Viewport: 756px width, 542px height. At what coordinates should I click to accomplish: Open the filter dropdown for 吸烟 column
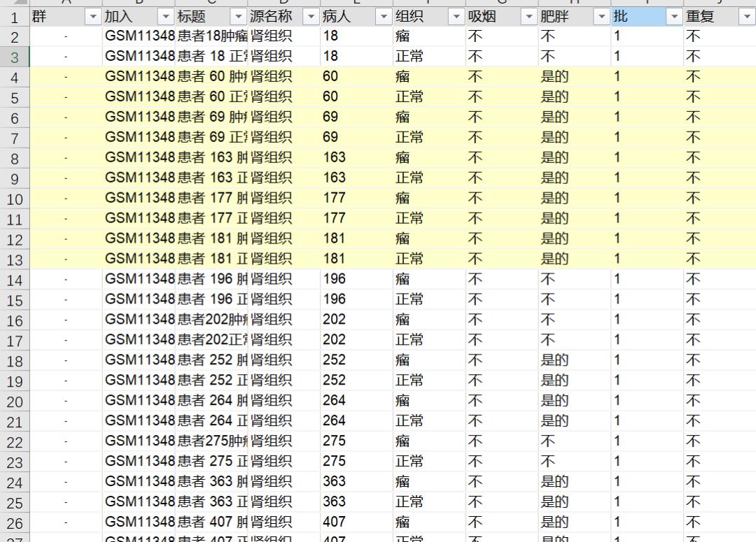click(x=529, y=17)
